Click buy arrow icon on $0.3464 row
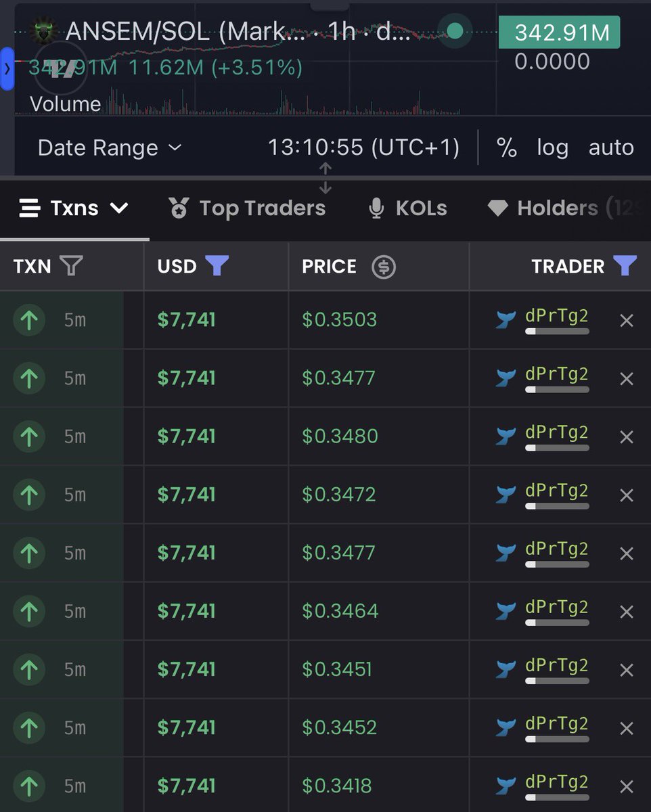This screenshot has width=651, height=812. pyautogui.click(x=28, y=611)
